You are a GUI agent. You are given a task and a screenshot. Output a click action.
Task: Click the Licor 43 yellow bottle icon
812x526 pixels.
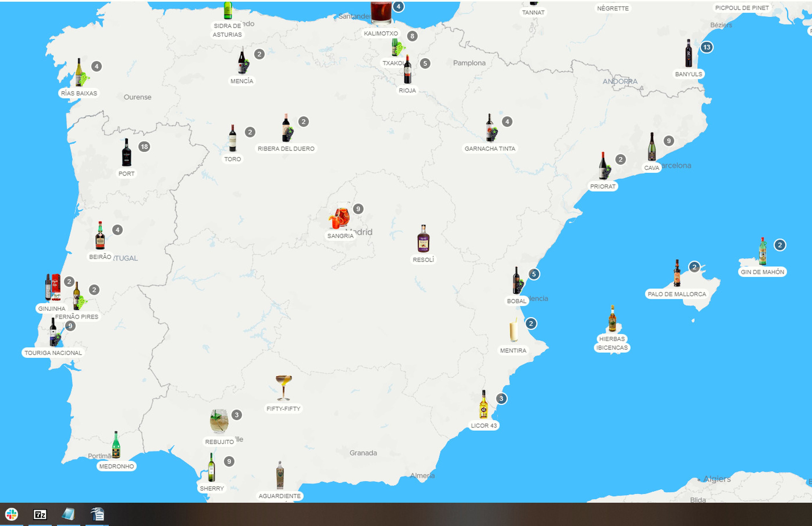[x=483, y=404]
